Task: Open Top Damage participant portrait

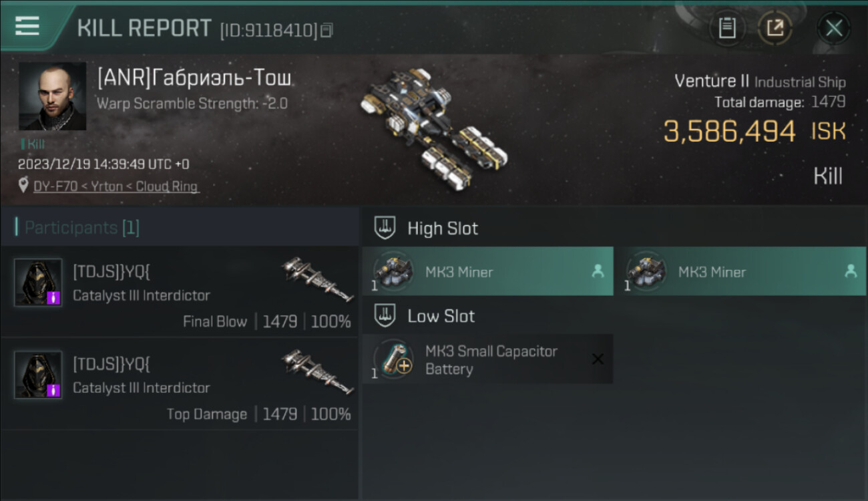Action: click(38, 375)
